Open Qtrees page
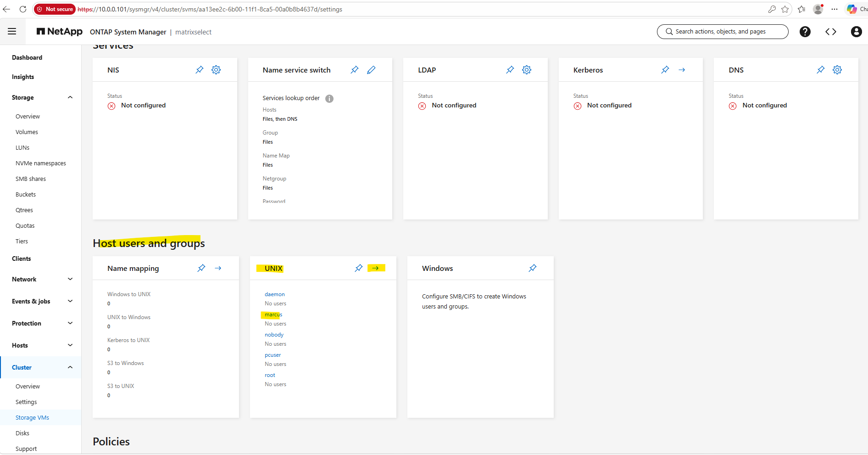This screenshot has height=455, width=868. click(24, 210)
